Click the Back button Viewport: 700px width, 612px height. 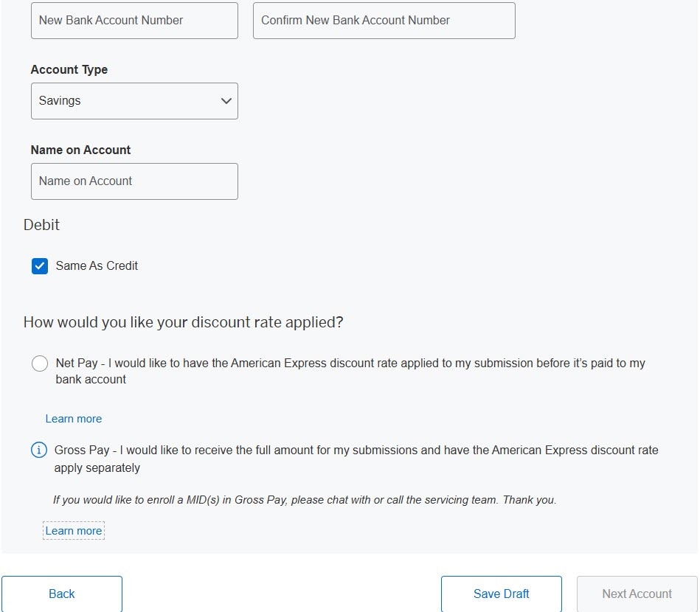pyautogui.click(x=62, y=594)
